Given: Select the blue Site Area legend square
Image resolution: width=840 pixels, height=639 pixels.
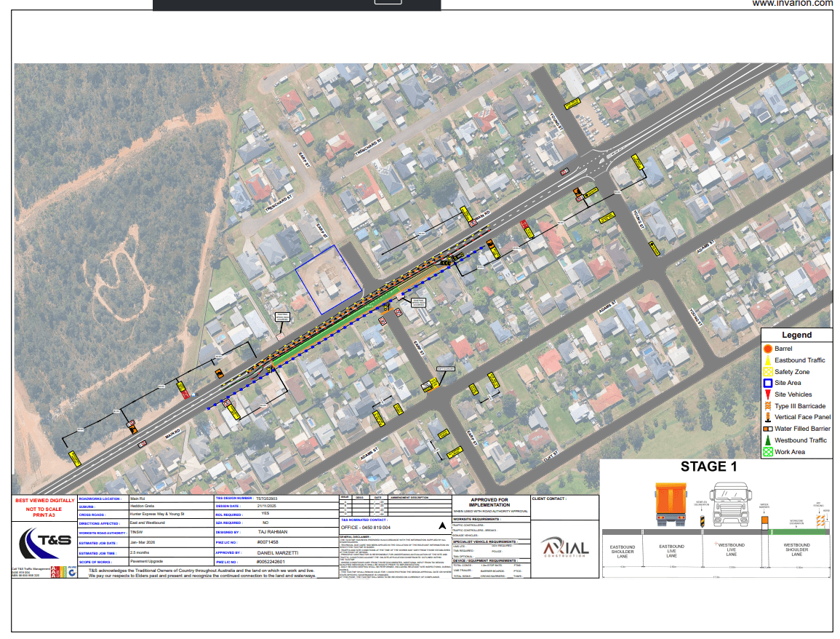Looking at the screenshot, I should [x=767, y=383].
